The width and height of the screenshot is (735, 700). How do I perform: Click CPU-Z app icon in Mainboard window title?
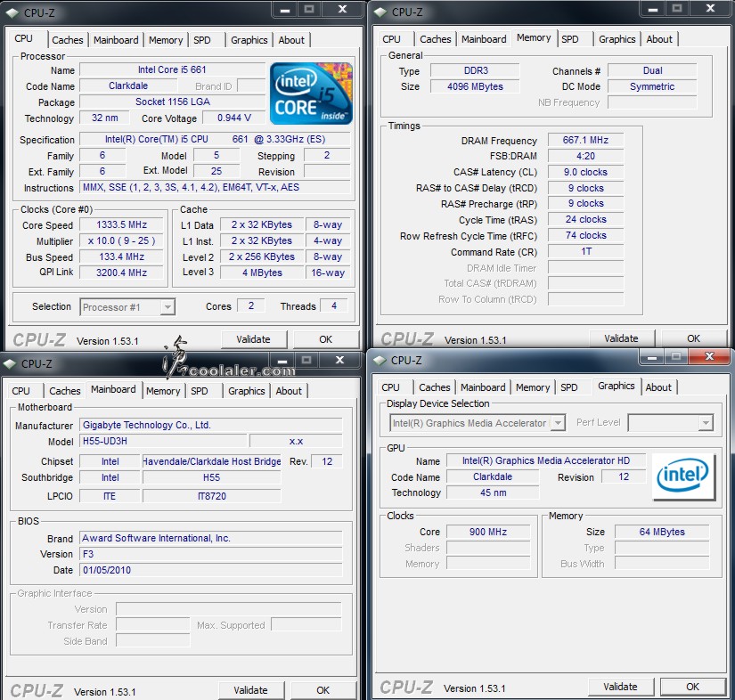tap(10, 363)
